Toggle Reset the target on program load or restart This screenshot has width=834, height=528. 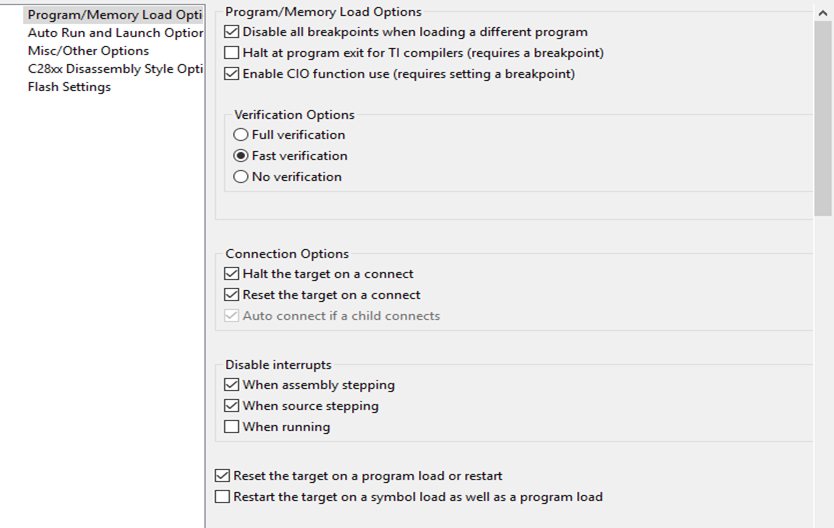click(x=223, y=476)
